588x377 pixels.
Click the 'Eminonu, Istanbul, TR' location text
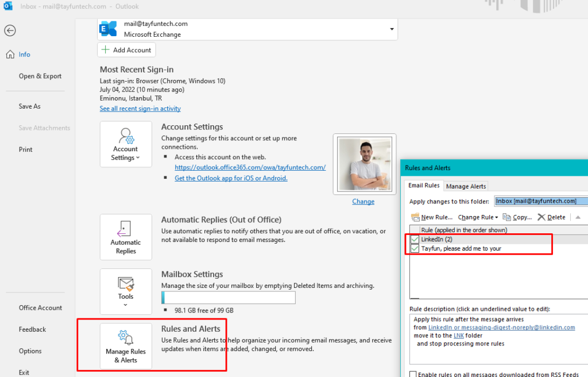[131, 98]
